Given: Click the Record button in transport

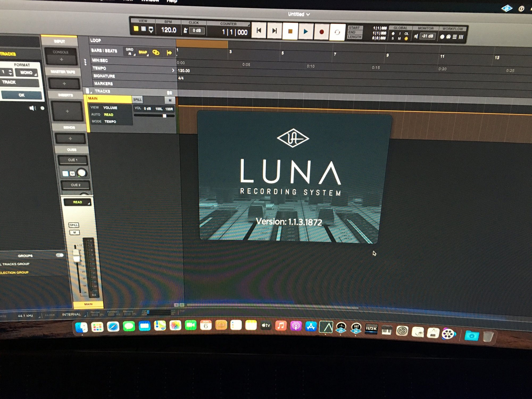Looking at the screenshot, I should pyautogui.click(x=321, y=32).
